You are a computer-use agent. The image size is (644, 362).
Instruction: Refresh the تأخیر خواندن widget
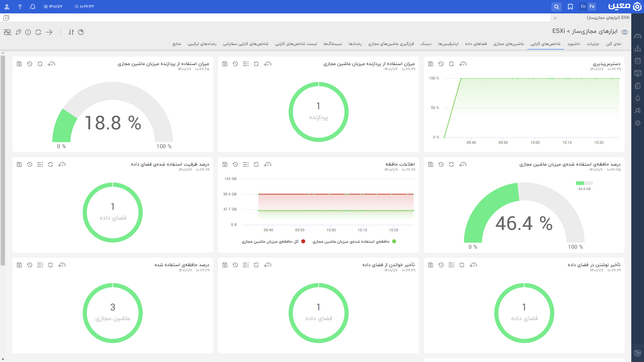pos(256,265)
